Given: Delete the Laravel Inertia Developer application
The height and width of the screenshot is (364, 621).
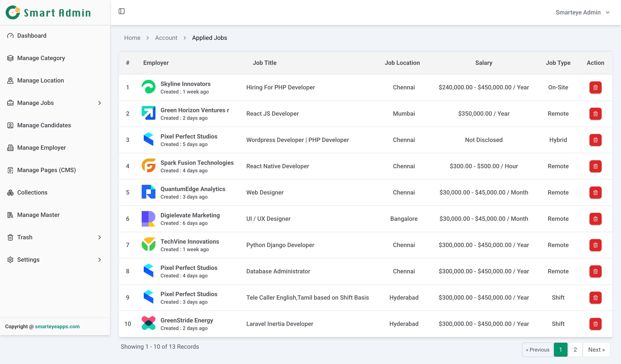Looking at the screenshot, I should pyautogui.click(x=595, y=324).
